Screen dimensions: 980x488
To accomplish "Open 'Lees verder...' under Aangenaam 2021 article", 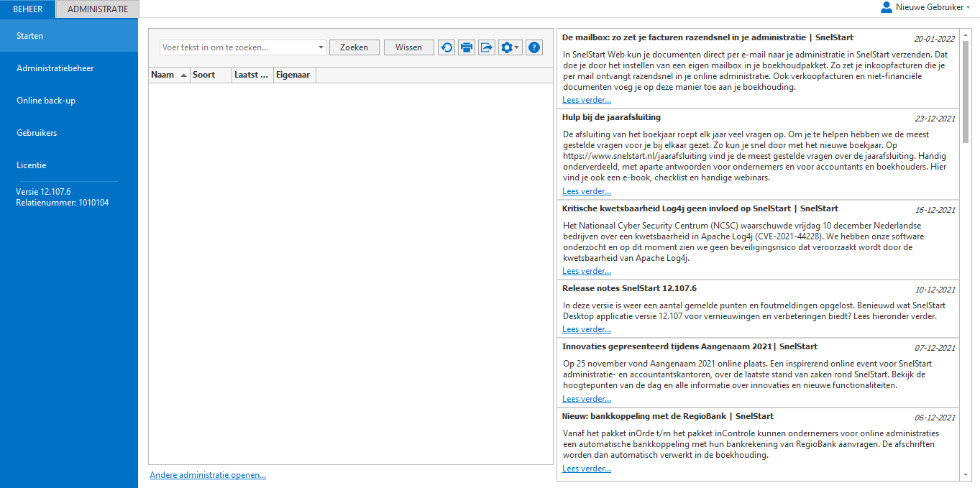I will pos(587,399).
